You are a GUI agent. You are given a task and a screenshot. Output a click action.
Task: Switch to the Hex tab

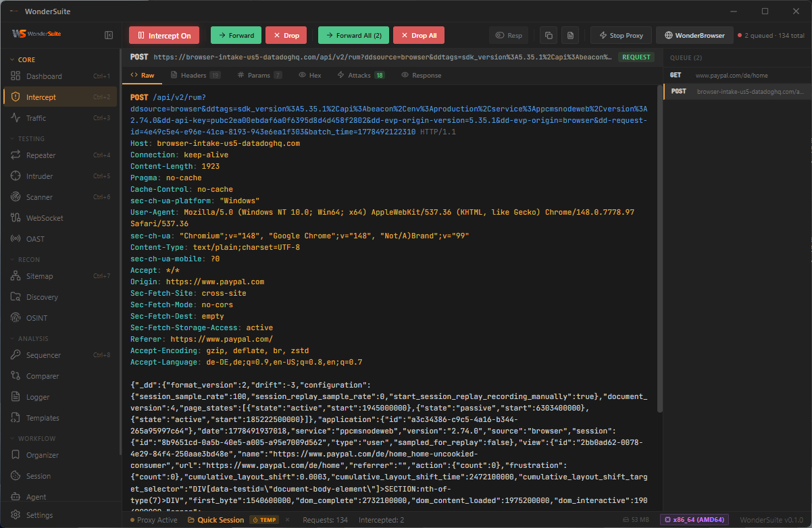point(310,75)
